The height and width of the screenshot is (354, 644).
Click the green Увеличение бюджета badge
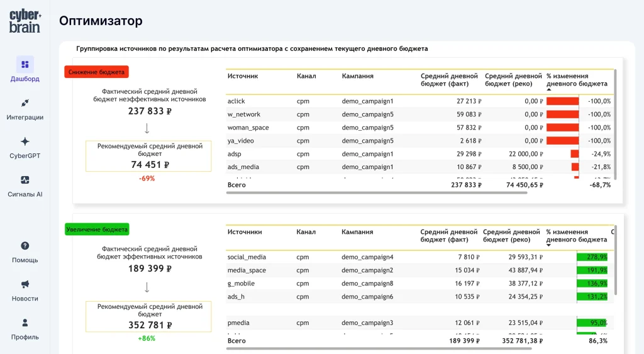tap(97, 230)
